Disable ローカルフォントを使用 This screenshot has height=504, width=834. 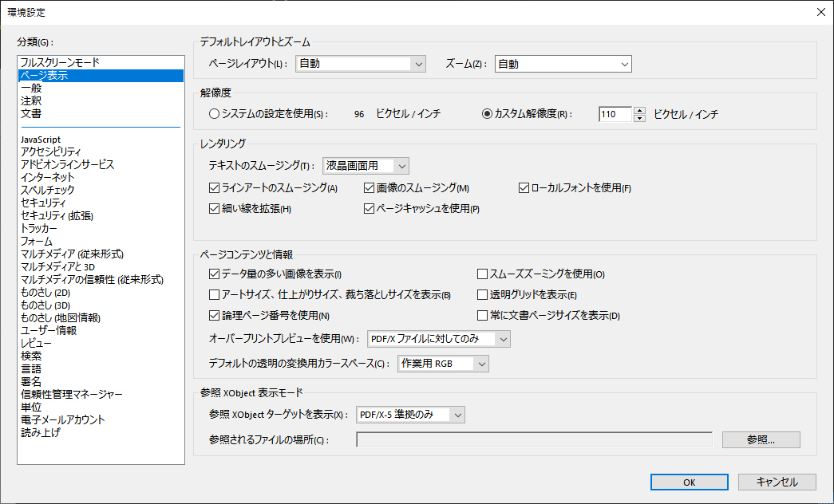click(523, 187)
